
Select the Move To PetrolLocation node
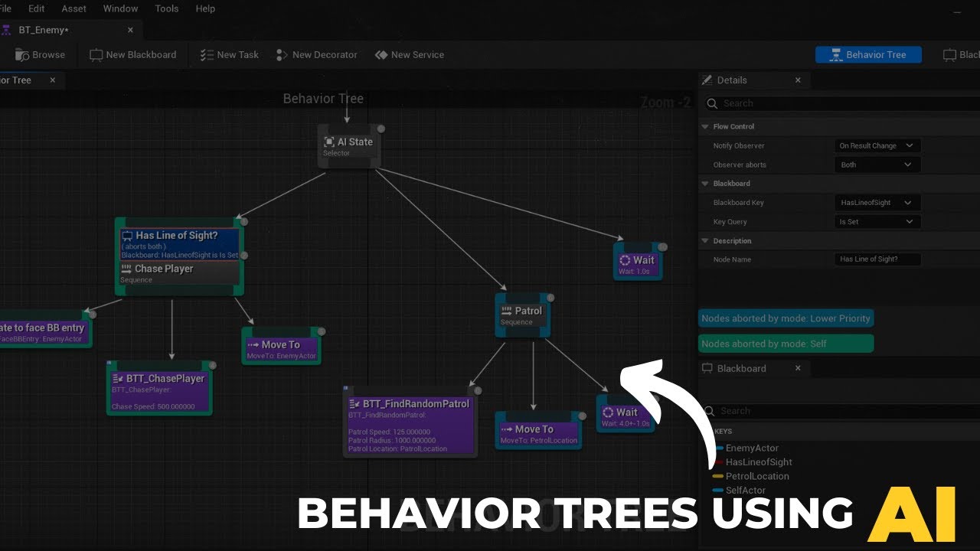click(538, 431)
